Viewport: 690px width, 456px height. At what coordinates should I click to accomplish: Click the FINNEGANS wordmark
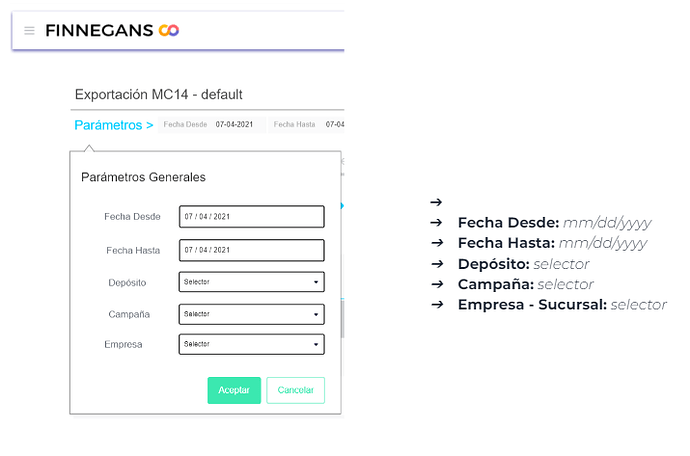point(99,31)
